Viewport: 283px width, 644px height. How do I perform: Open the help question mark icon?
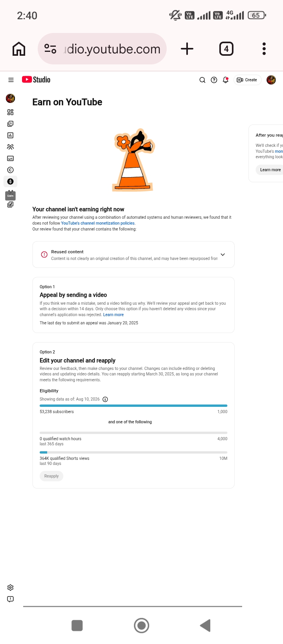pyautogui.click(x=214, y=80)
